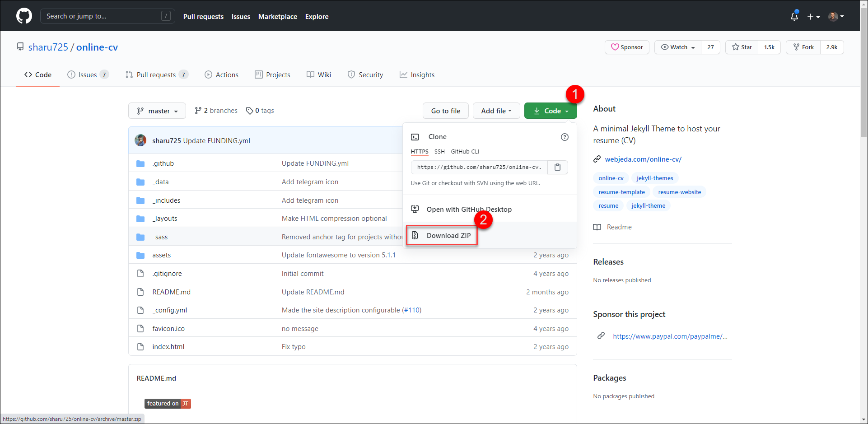Click the _includes folder icon
Screen dimensions: 868x424
[140, 200]
